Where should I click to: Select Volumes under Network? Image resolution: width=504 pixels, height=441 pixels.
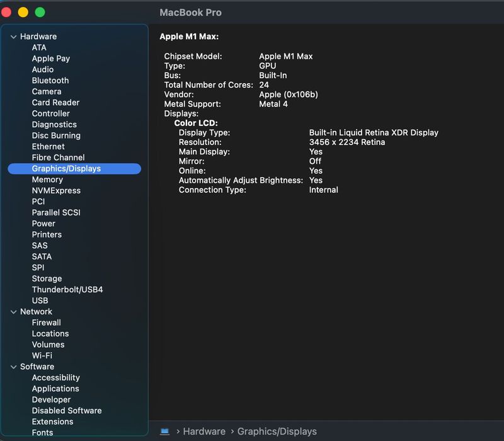point(49,345)
